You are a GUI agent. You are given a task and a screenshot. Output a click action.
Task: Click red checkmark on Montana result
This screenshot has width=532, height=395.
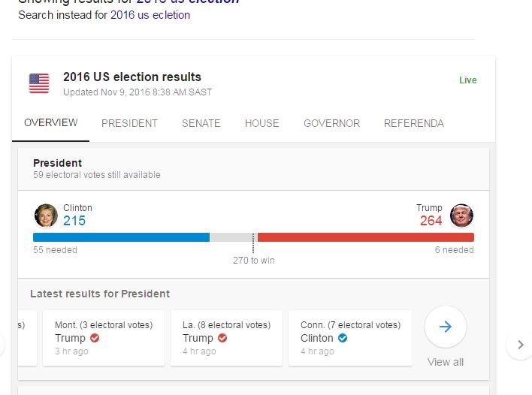coord(95,338)
